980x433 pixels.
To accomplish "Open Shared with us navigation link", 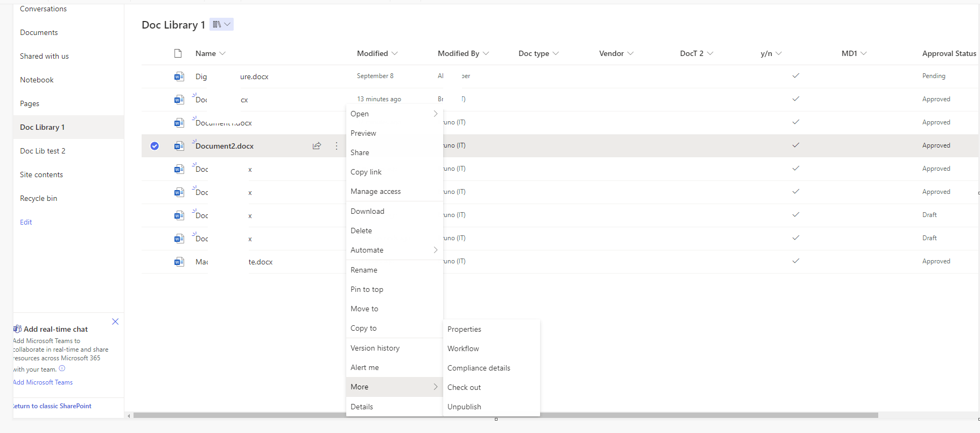I will click(x=44, y=56).
